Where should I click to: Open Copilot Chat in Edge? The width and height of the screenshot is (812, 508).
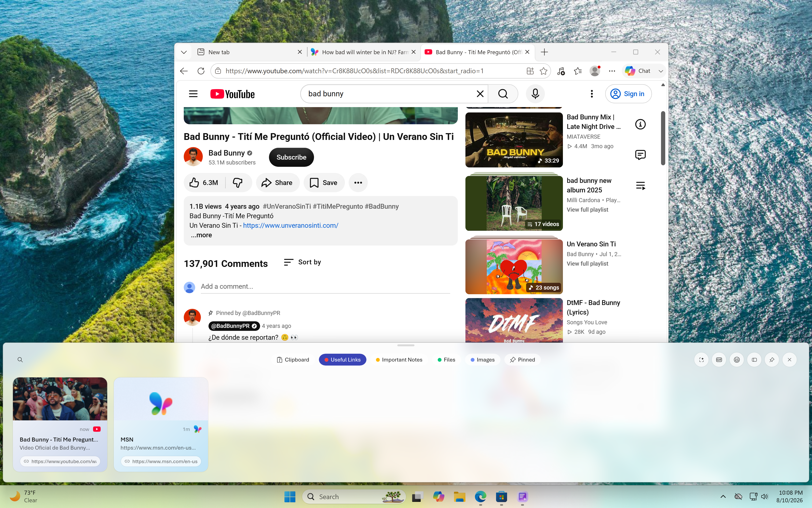(638, 71)
